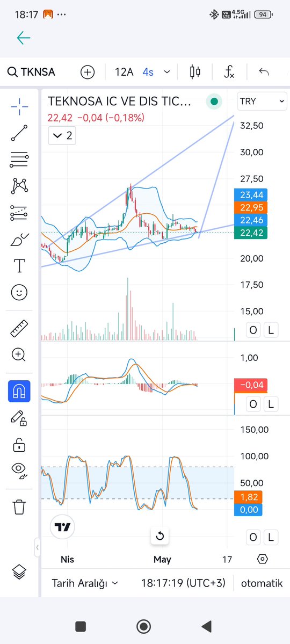The height and width of the screenshot is (644, 290).
Task: Open the TKNSA symbol search
Action: (x=32, y=73)
